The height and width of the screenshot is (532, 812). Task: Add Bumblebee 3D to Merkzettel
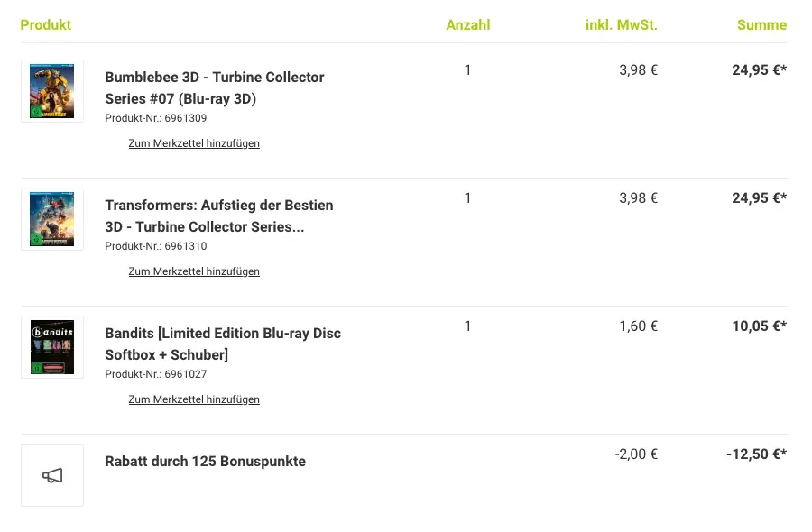(194, 143)
